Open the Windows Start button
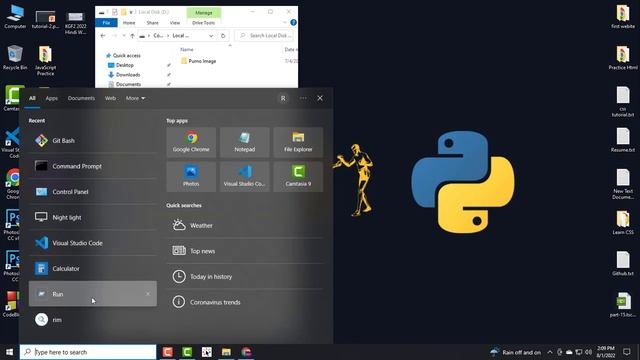This screenshot has height=360, width=640. click(9, 352)
